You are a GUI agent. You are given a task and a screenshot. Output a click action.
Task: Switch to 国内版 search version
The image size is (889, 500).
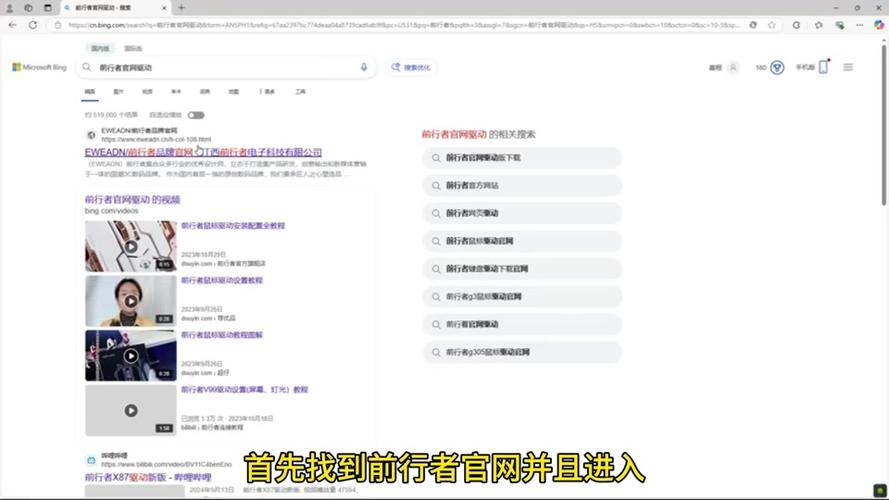tap(100, 48)
